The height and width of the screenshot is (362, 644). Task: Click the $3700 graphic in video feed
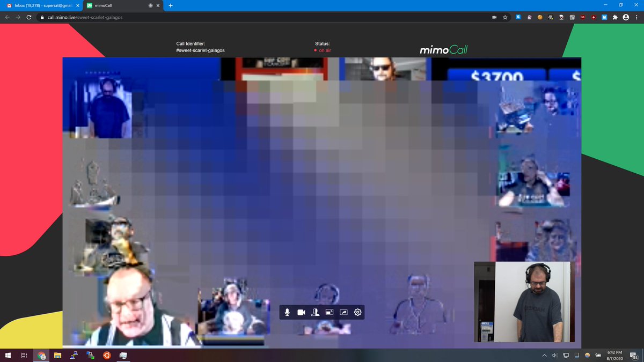pyautogui.click(x=496, y=76)
